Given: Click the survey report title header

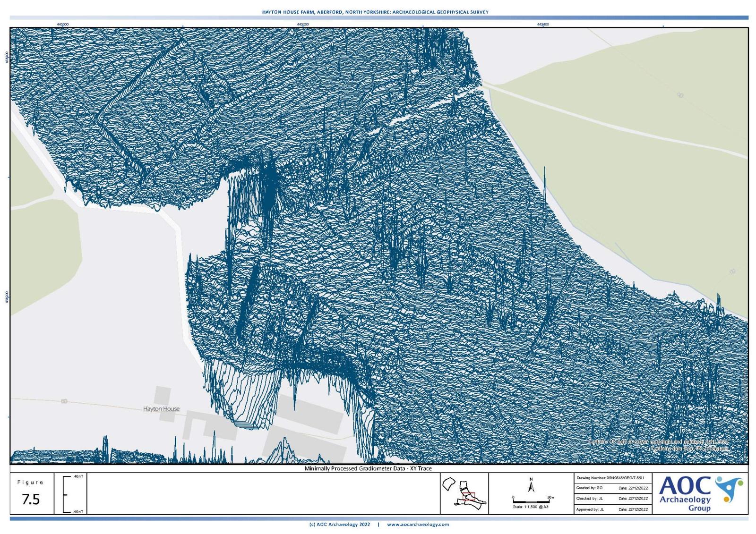Looking at the screenshot, I should 375,12.
